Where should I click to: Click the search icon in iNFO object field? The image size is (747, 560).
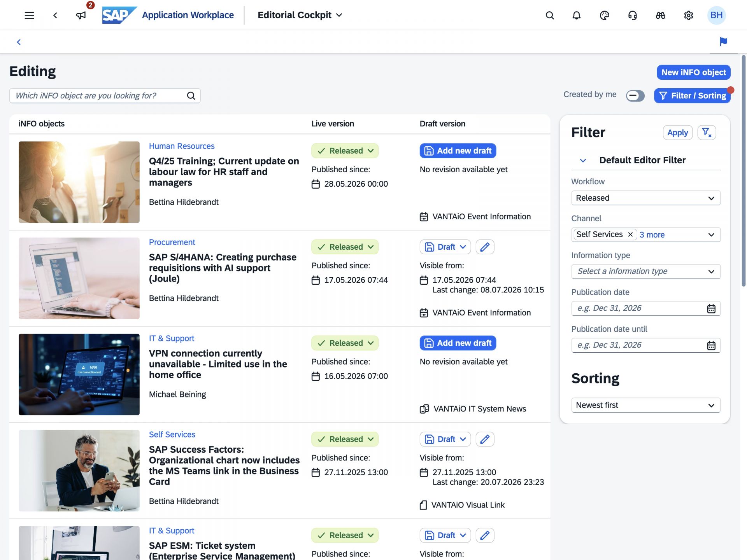pyautogui.click(x=191, y=96)
